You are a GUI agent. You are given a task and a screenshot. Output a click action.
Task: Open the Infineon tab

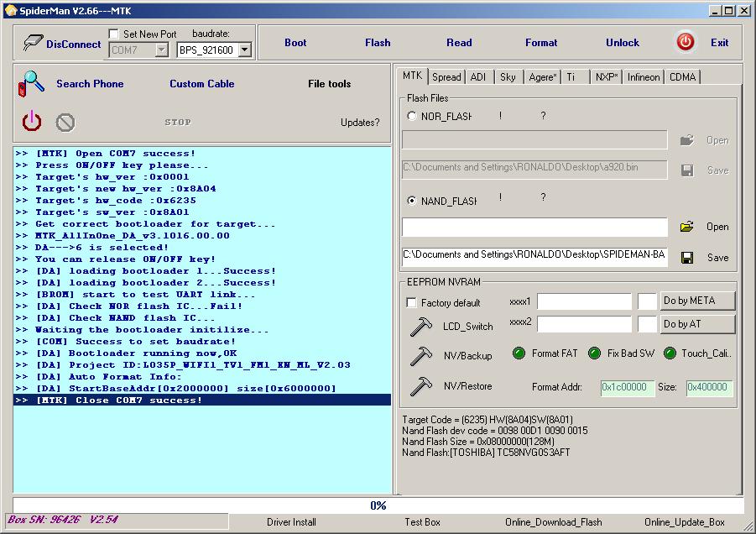point(644,77)
